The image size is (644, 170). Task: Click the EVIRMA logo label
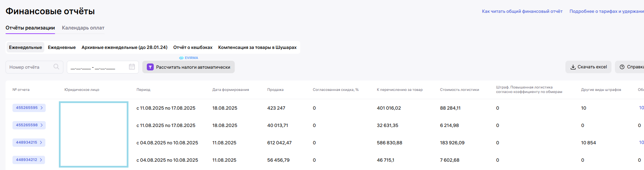point(189,58)
